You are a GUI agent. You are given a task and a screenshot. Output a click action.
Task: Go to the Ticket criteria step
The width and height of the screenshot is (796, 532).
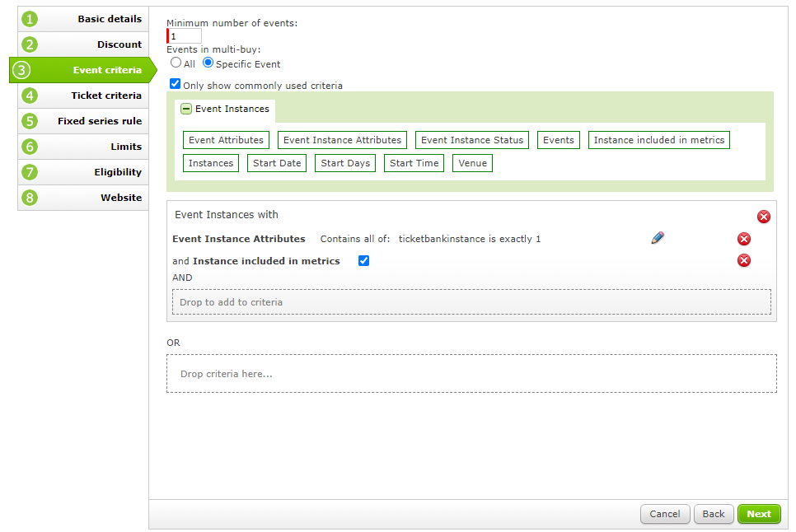click(83, 96)
